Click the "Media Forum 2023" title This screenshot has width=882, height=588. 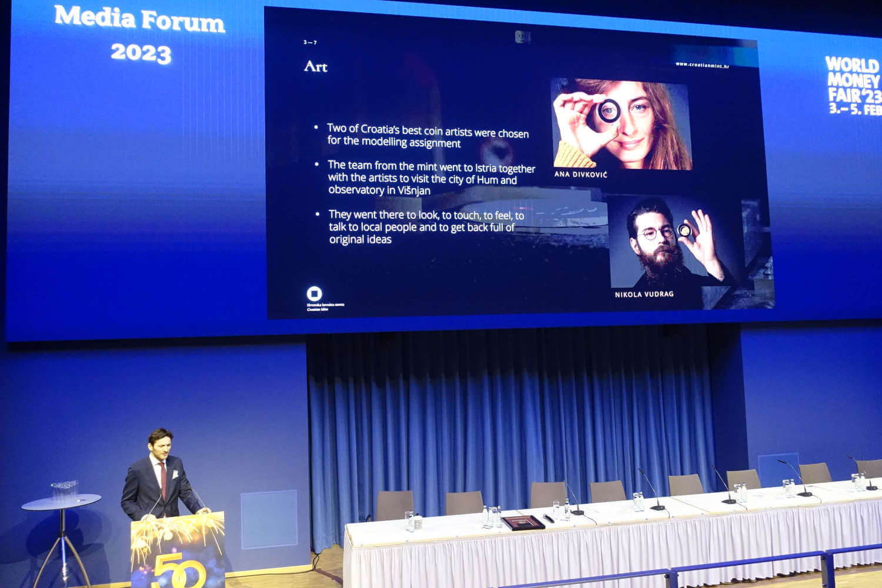[140, 34]
